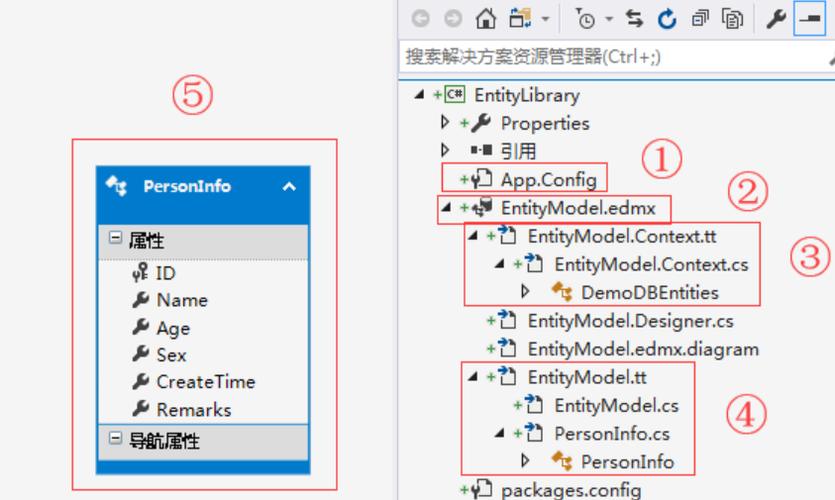The width and height of the screenshot is (835, 500).
Task: Open dropdown arrow next to view switch icon
Action: click(x=545, y=19)
